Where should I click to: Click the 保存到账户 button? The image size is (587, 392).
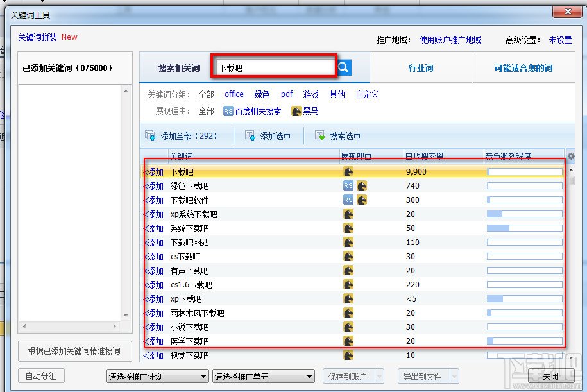[348, 376]
